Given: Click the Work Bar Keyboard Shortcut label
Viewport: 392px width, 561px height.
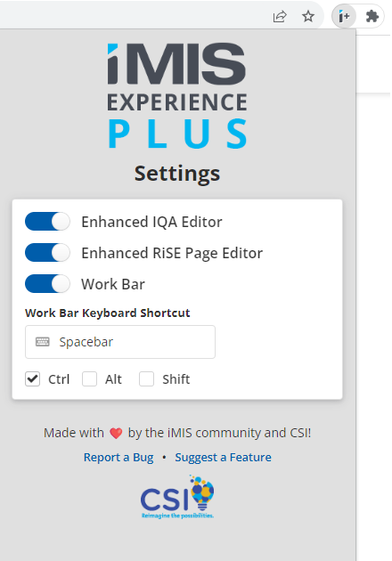Looking at the screenshot, I should click(108, 313).
